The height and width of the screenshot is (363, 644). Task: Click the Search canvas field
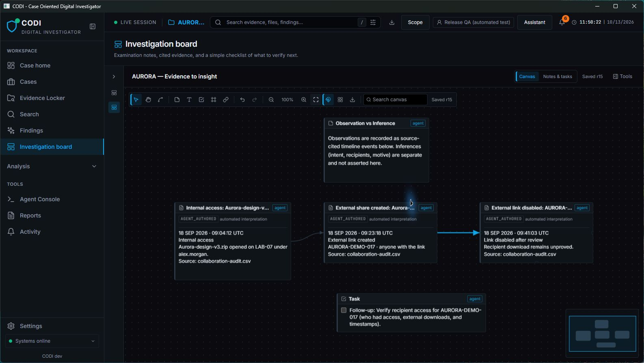(x=395, y=100)
